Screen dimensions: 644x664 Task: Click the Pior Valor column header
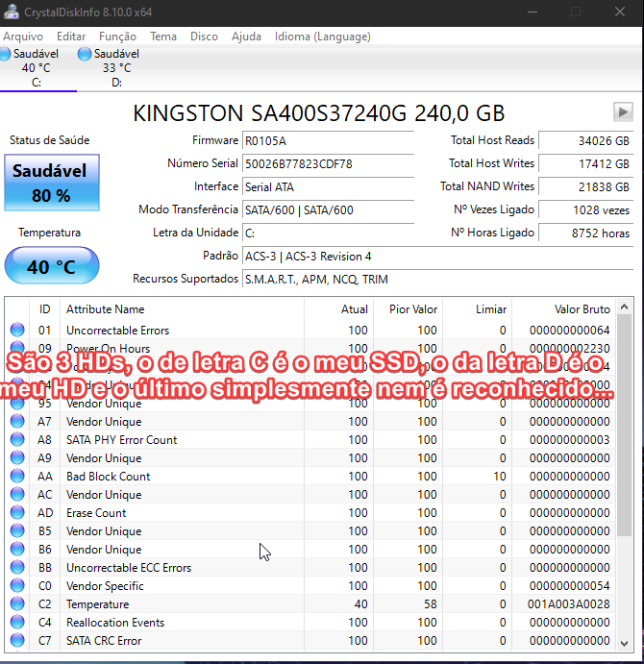pos(408,309)
